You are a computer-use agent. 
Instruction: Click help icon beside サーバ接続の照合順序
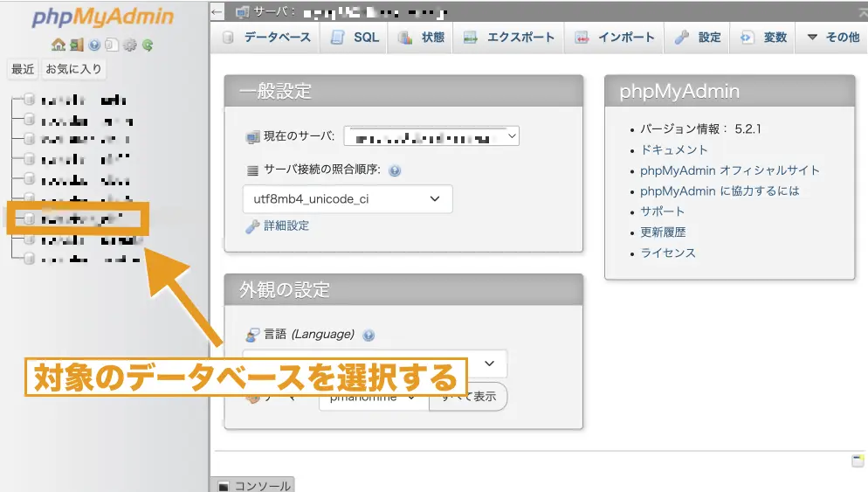tap(395, 171)
